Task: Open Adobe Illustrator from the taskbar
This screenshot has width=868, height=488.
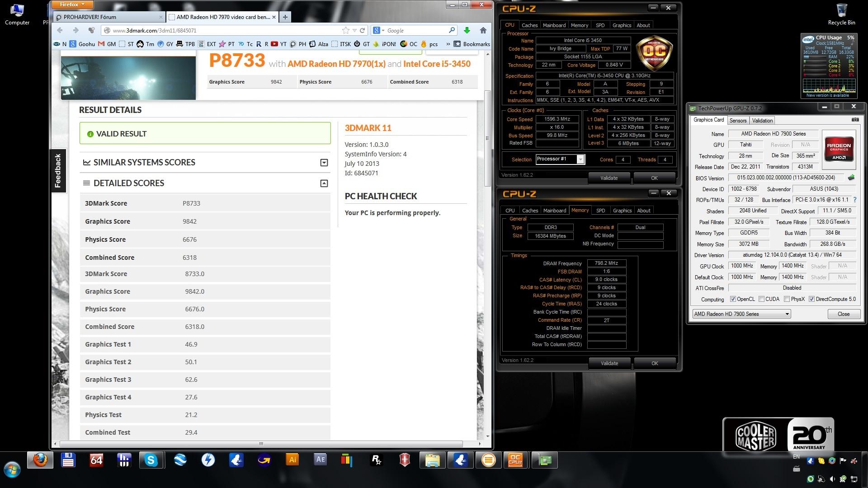Action: [292, 460]
